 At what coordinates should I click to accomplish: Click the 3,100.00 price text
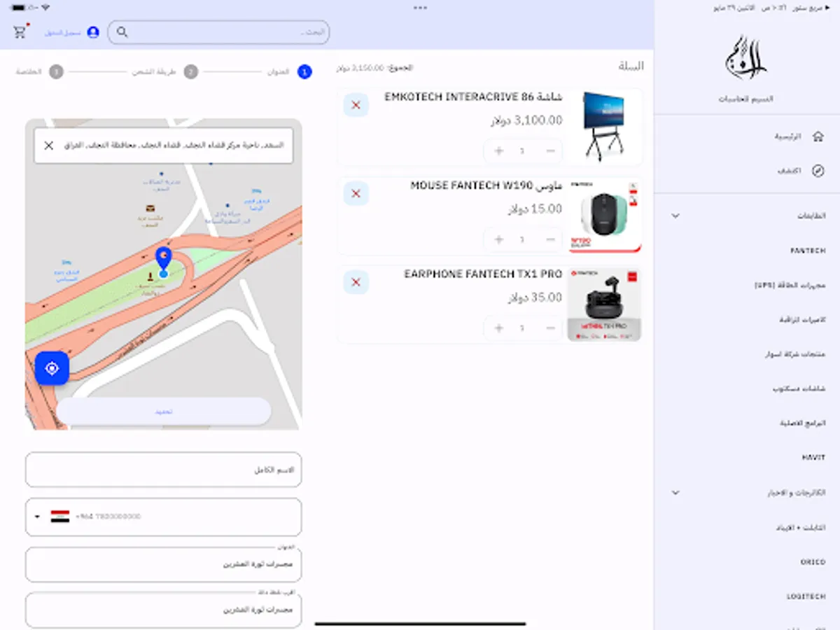[x=526, y=120]
